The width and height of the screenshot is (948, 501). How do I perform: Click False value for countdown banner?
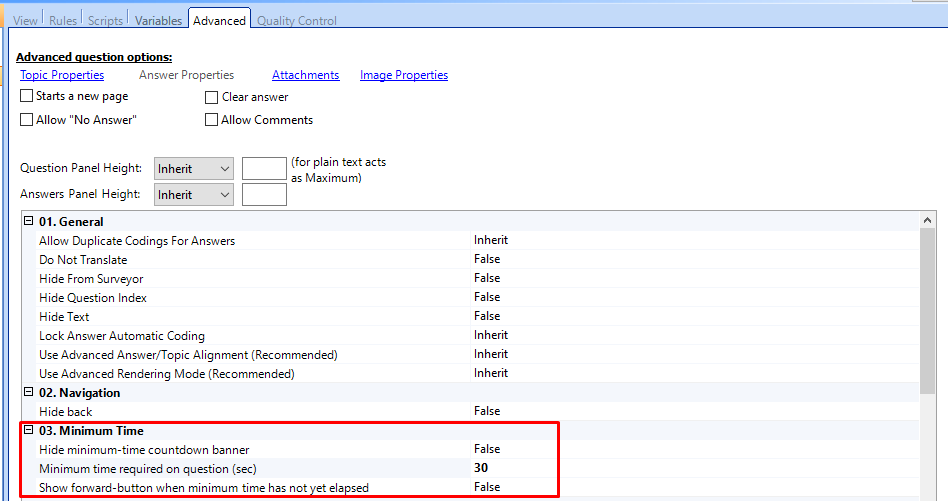click(487, 449)
